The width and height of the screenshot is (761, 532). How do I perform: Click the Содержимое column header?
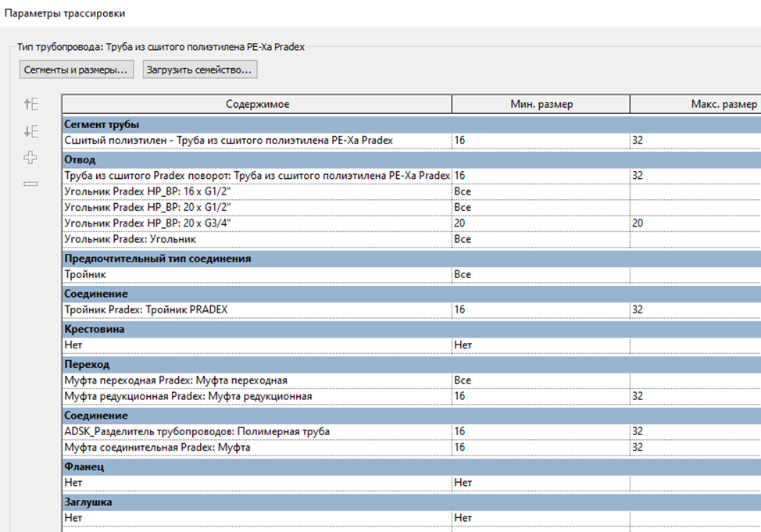257,104
